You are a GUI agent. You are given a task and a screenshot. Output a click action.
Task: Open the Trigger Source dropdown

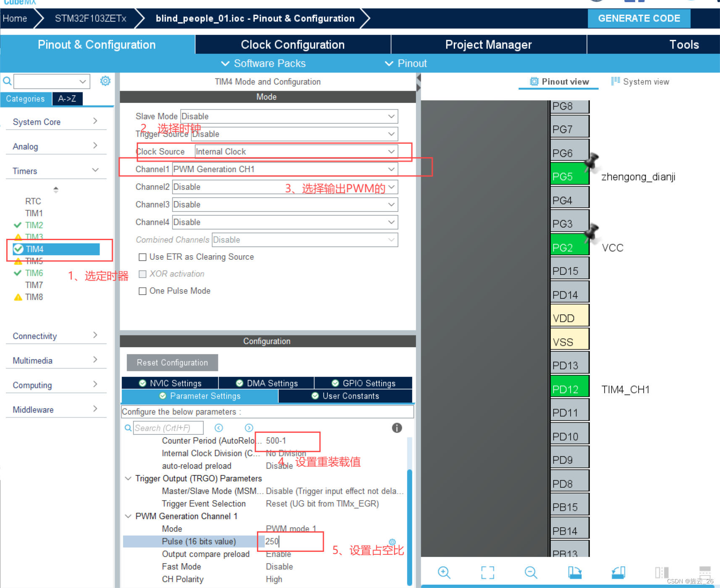point(294,134)
